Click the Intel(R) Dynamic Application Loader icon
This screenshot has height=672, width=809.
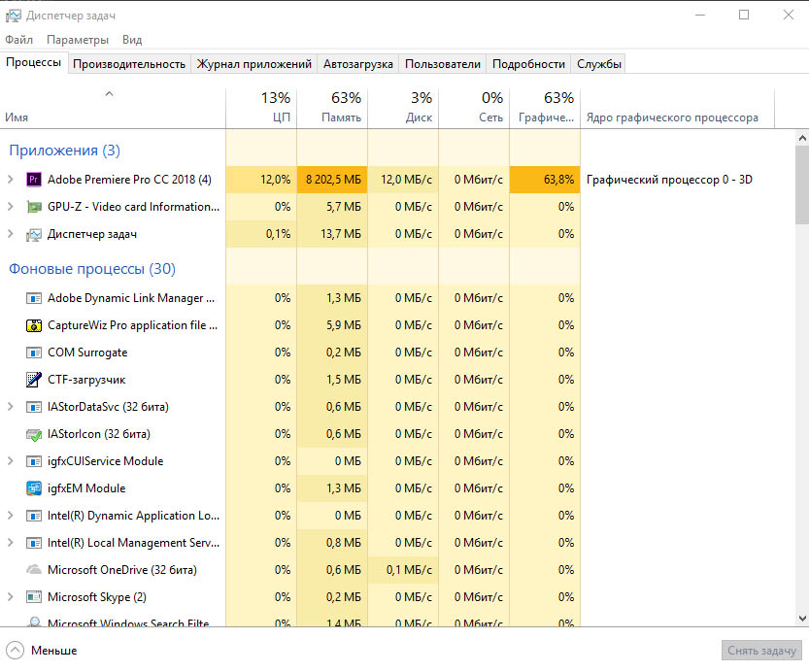click(x=34, y=516)
